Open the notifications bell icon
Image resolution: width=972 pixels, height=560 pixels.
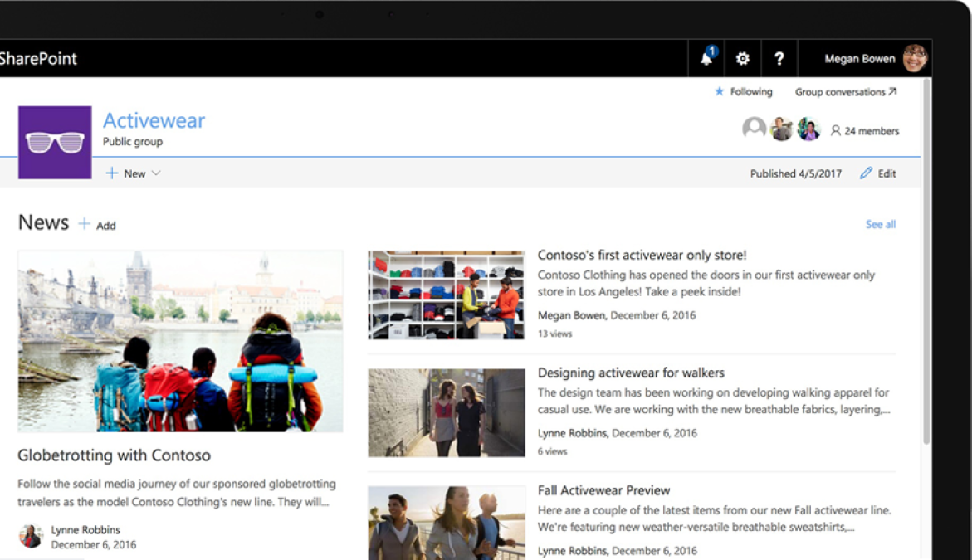tap(706, 58)
